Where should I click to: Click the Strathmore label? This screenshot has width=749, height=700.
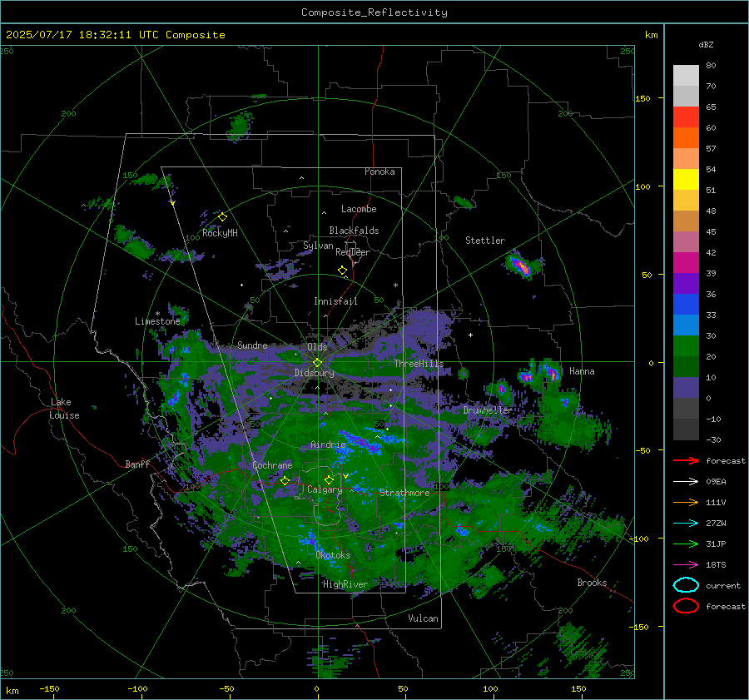coord(404,493)
